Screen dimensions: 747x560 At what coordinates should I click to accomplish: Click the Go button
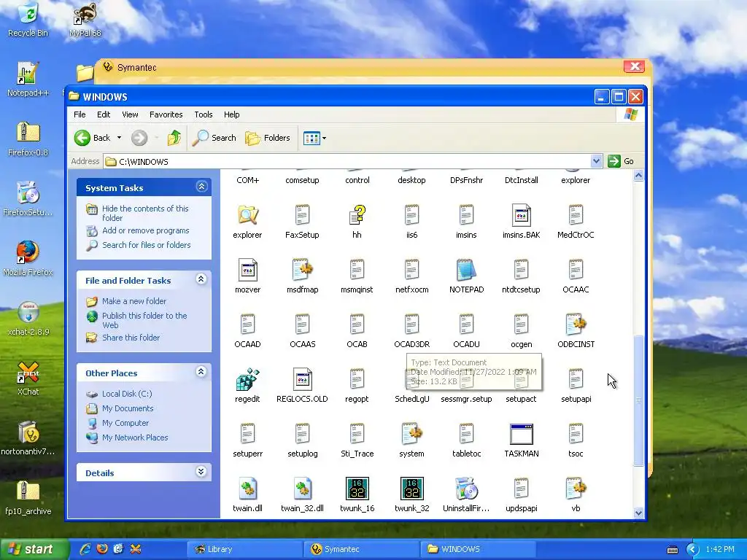(x=621, y=161)
